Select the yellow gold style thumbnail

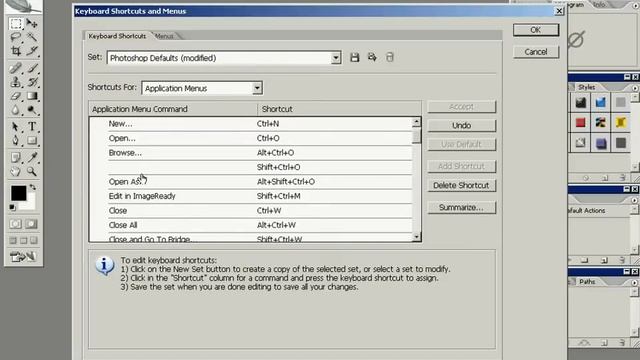pos(620,122)
